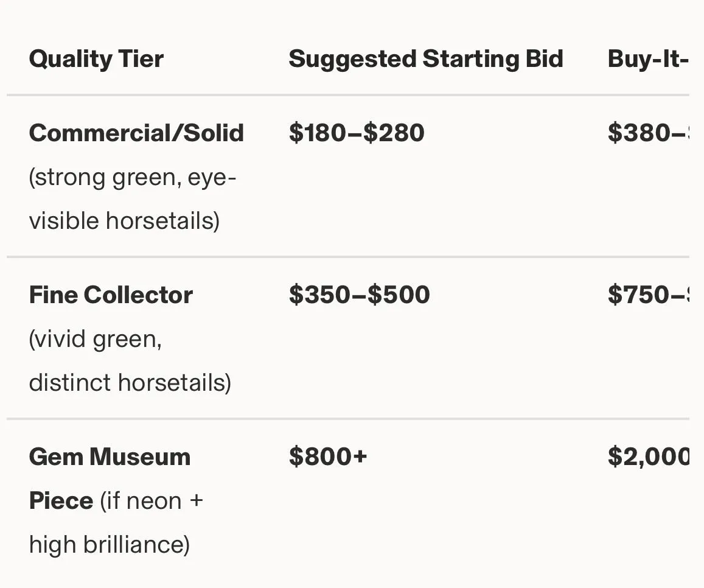704x588 pixels.
Task: Click the divider line below the header row
Action: (348, 95)
